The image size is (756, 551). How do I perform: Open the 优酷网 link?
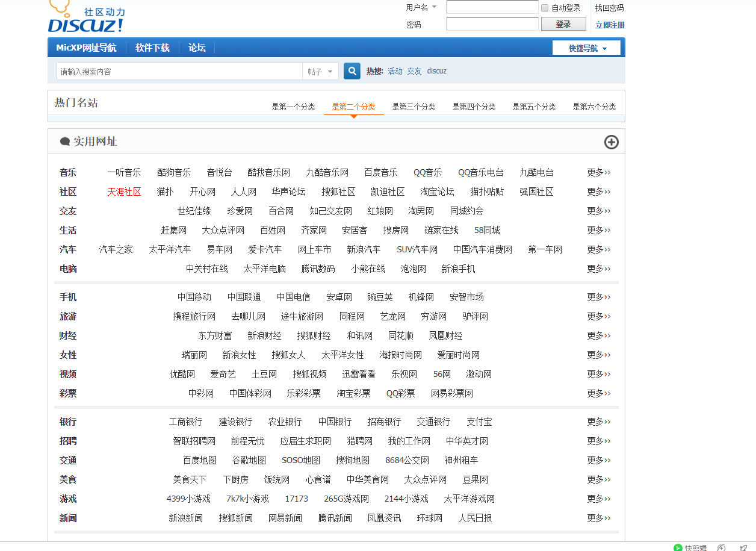[x=182, y=374]
